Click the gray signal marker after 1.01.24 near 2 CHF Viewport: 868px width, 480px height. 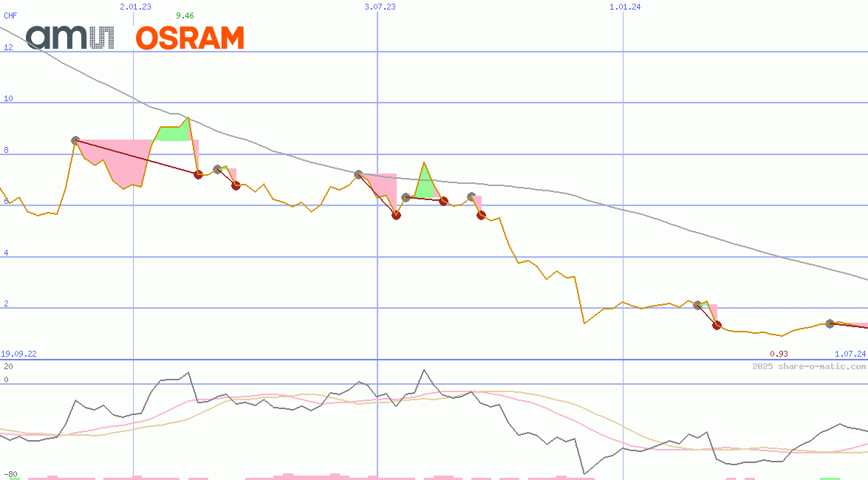(697, 305)
